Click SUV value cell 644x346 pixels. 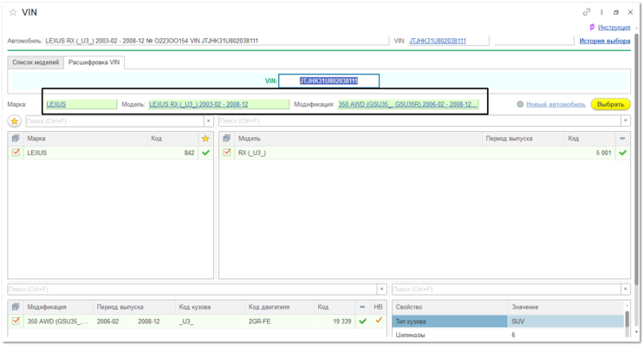(566, 322)
